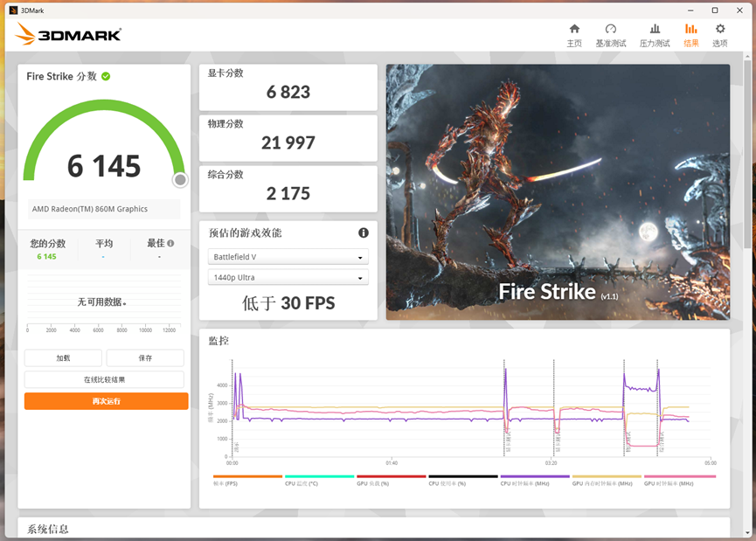
Task: Click the Fire Strike preview image
Action: [x=558, y=191]
